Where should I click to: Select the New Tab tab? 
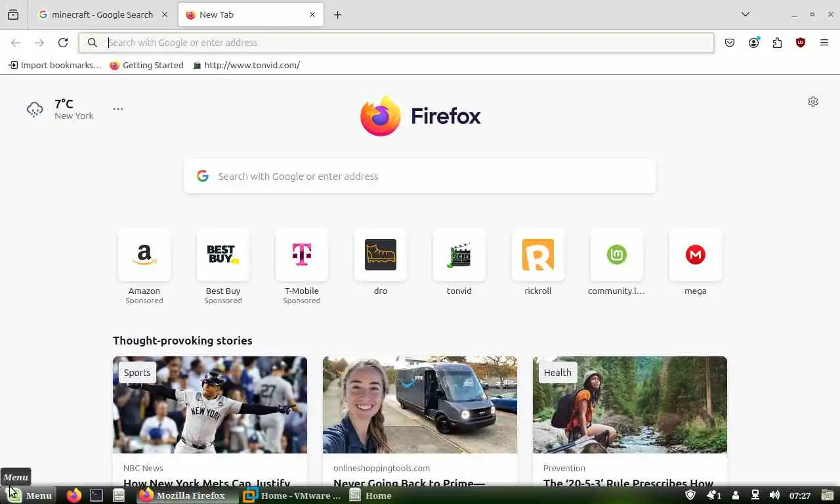[251, 14]
